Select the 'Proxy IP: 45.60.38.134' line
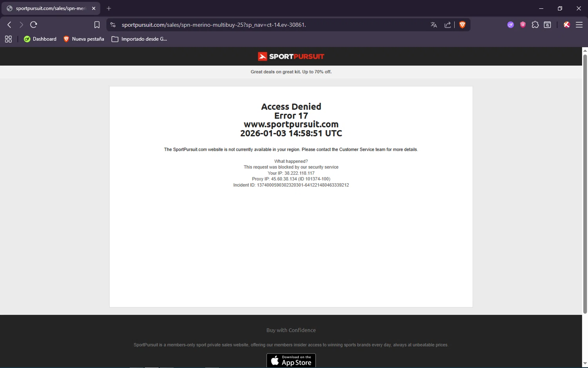588x368 pixels. click(291, 179)
